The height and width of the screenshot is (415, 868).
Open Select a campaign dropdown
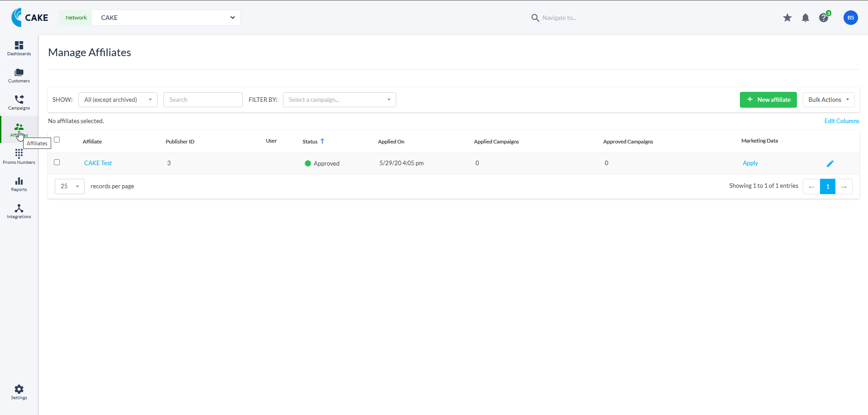(340, 100)
